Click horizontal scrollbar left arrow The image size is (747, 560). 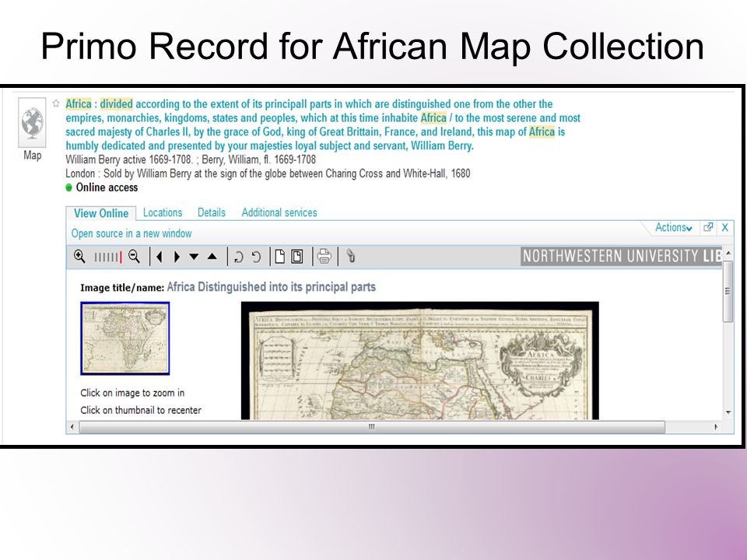click(72, 427)
